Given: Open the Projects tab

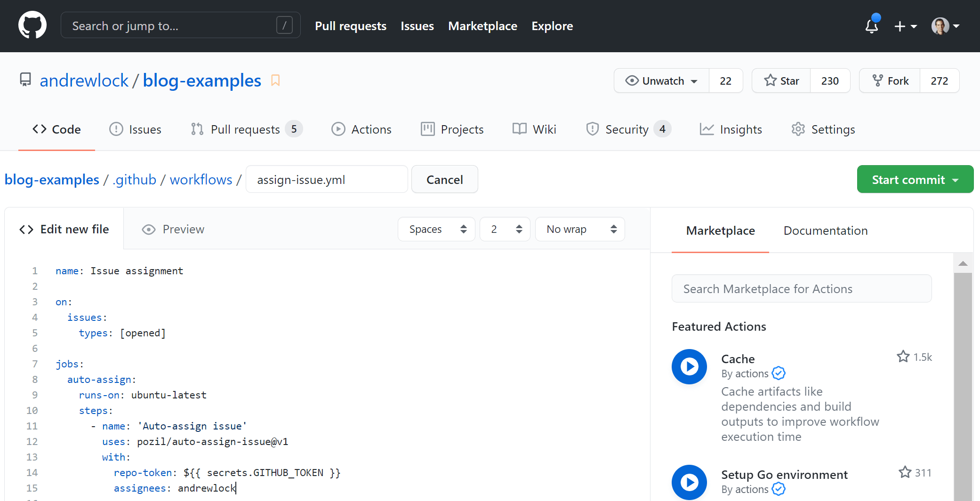Looking at the screenshot, I should [x=452, y=129].
